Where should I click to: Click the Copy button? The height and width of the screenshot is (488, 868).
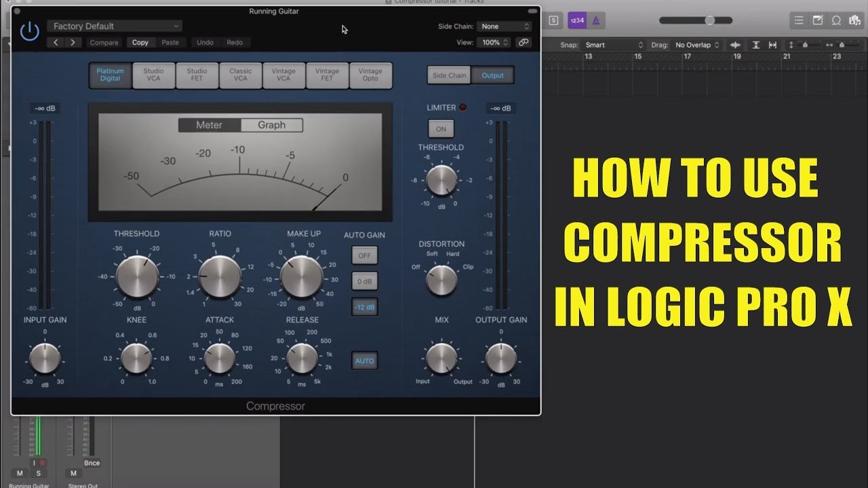coord(140,43)
